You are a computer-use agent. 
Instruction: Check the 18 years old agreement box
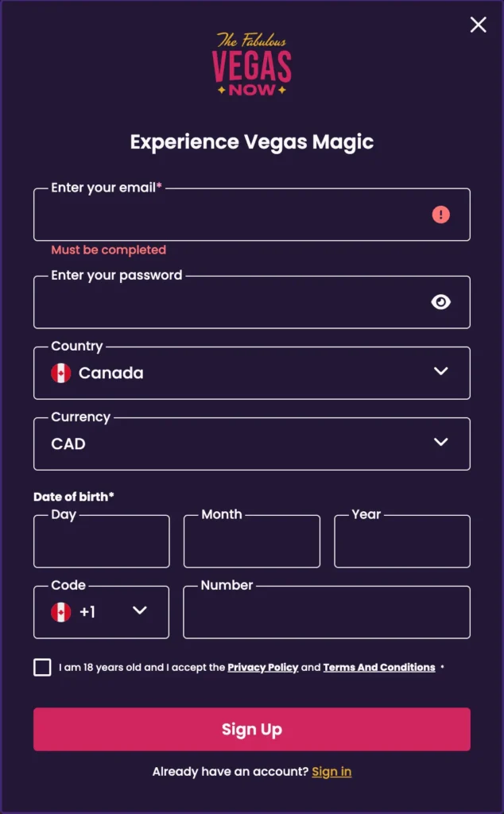coord(43,668)
